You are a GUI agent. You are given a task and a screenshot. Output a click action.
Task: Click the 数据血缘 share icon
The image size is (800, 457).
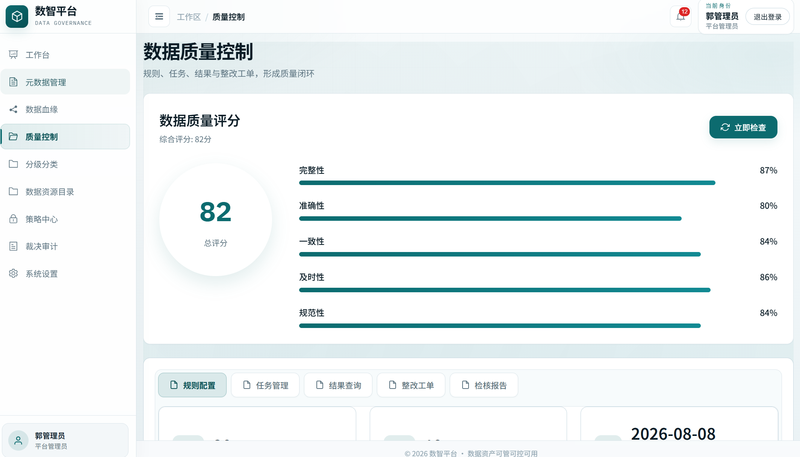(13, 109)
